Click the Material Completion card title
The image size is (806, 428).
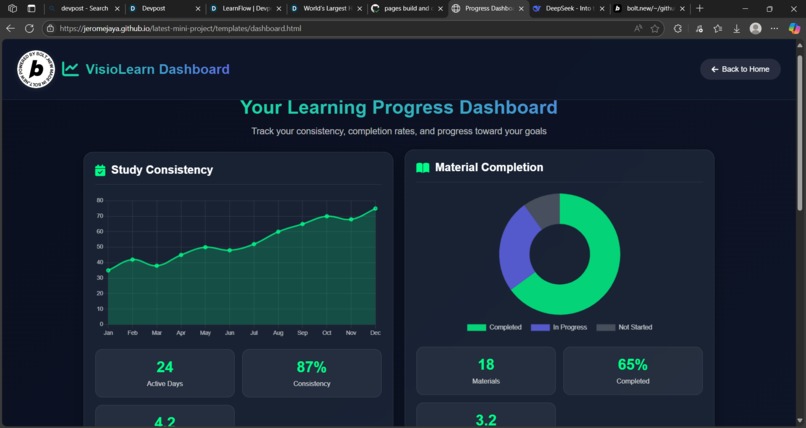489,168
